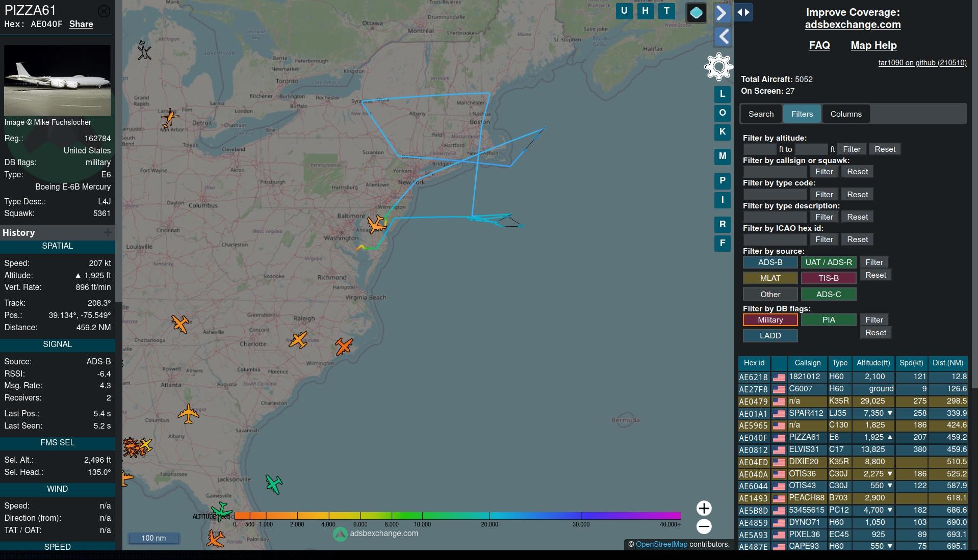The height and width of the screenshot is (560, 978).
Task: Switch to the Search tab
Action: click(761, 114)
